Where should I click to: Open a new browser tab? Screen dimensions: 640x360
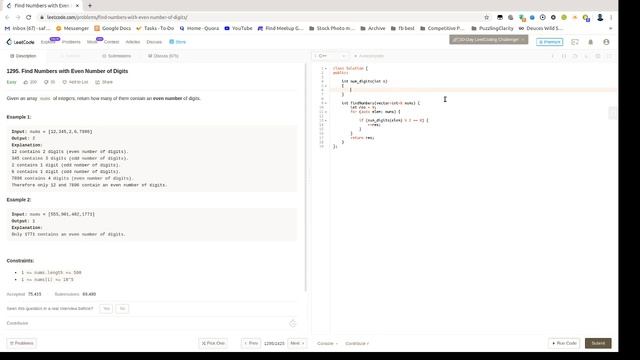pos(90,6)
